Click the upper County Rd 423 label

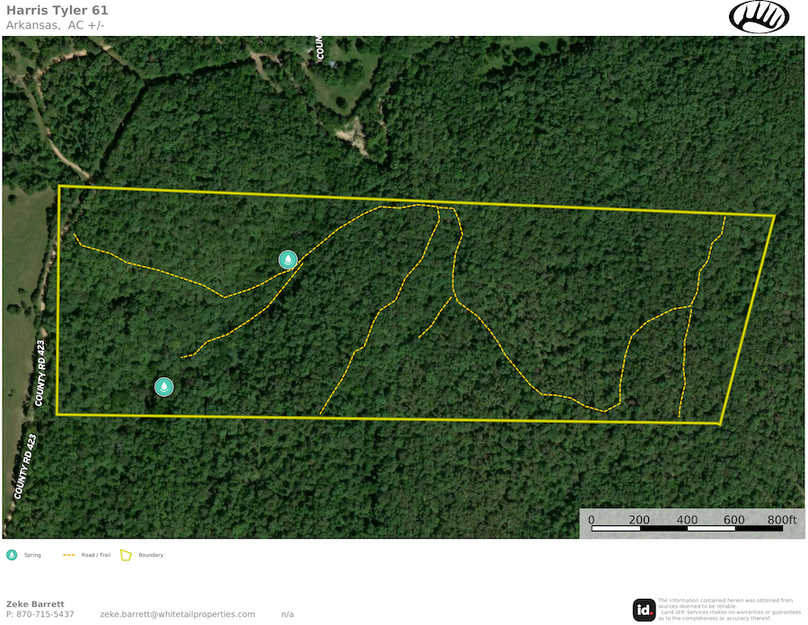[41, 372]
